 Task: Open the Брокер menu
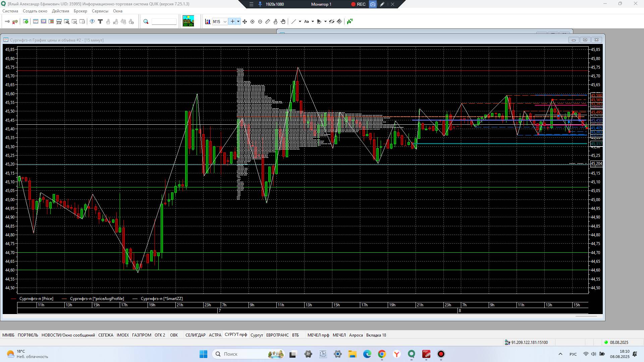(80, 11)
